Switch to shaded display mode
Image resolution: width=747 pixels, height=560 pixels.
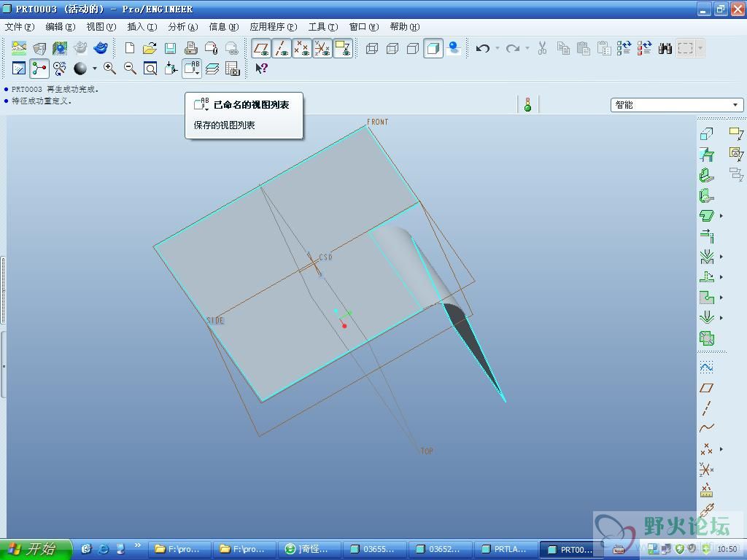tap(433, 48)
